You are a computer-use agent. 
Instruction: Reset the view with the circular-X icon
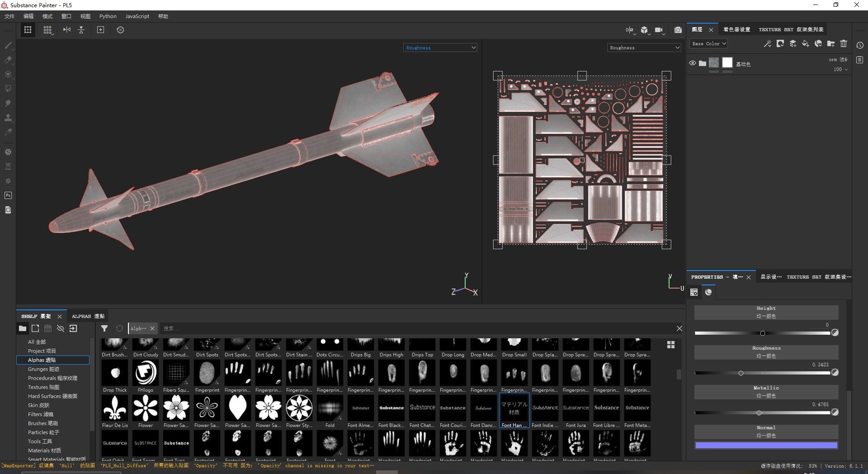pos(120,30)
